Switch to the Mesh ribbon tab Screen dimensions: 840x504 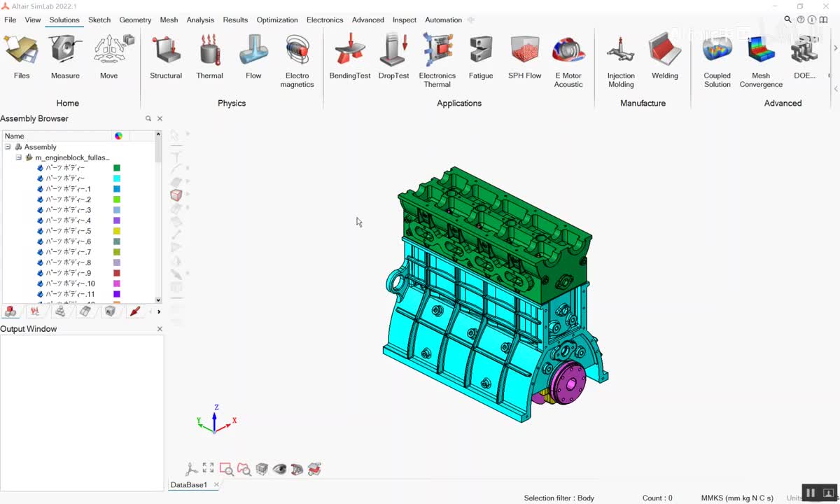(169, 20)
